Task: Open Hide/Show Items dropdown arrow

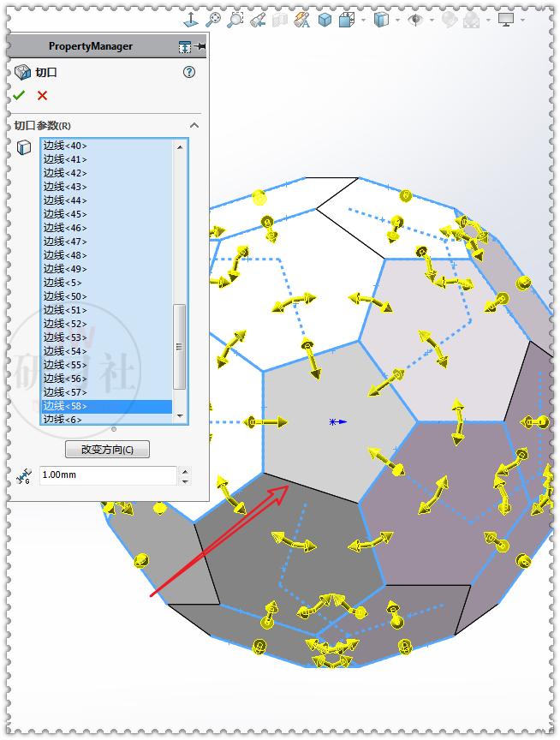Action: pyautogui.click(x=432, y=21)
